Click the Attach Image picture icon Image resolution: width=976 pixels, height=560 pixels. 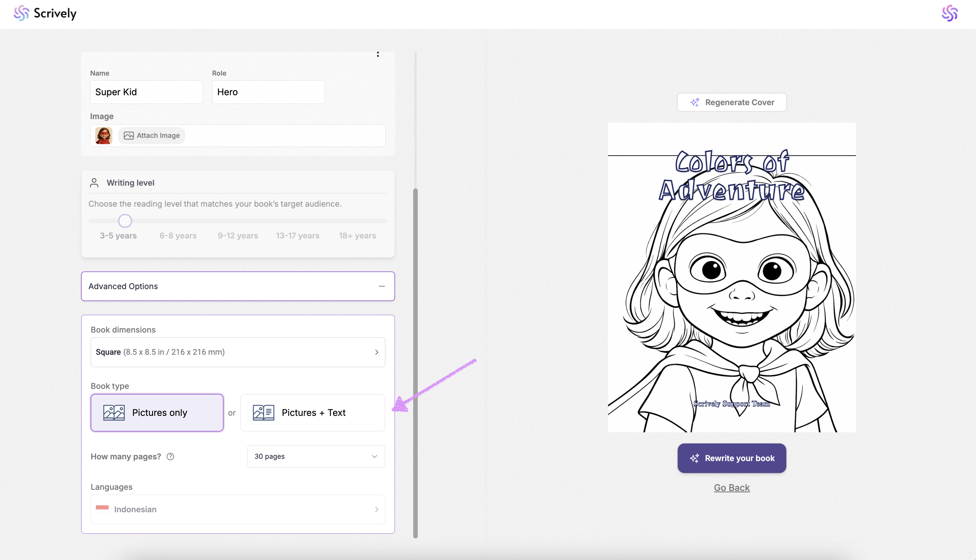(129, 136)
